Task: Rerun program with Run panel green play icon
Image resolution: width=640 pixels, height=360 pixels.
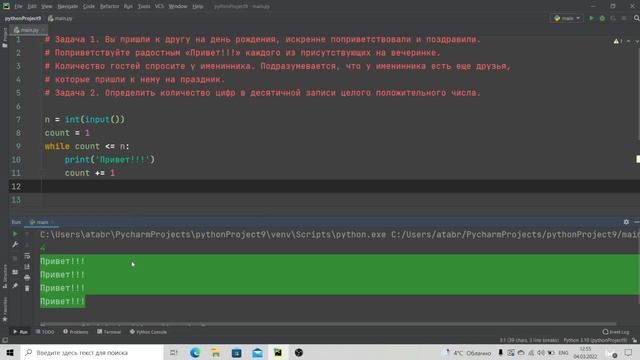Action: tap(15, 234)
